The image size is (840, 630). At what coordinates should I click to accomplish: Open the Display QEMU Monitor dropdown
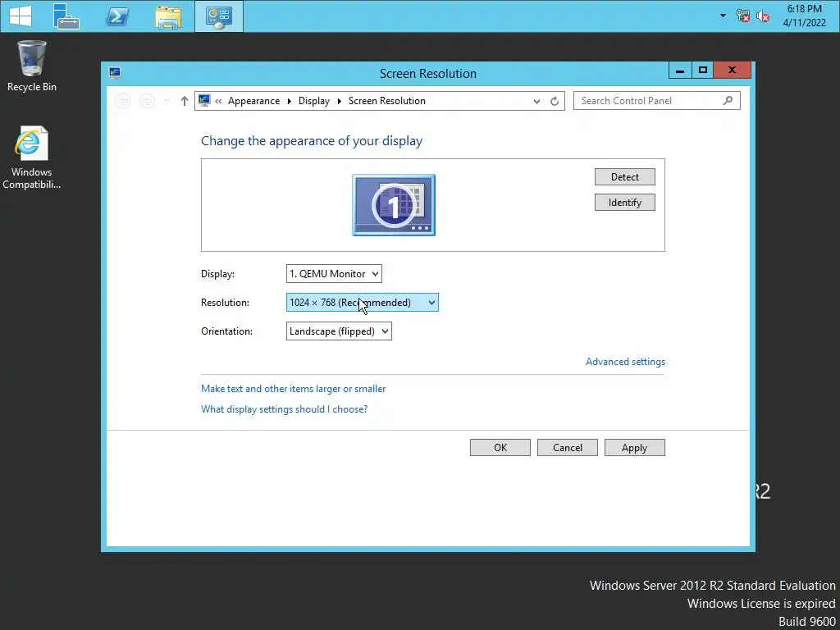pyautogui.click(x=334, y=274)
